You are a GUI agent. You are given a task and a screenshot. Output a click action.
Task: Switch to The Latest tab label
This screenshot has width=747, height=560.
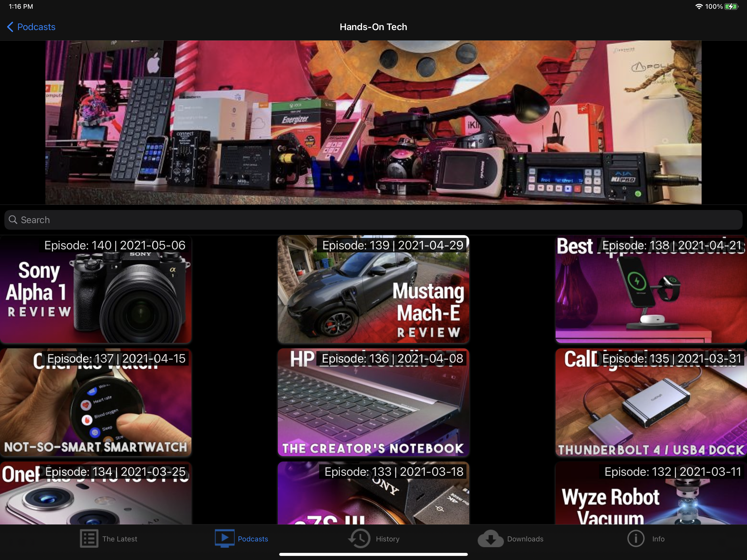click(120, 539)
